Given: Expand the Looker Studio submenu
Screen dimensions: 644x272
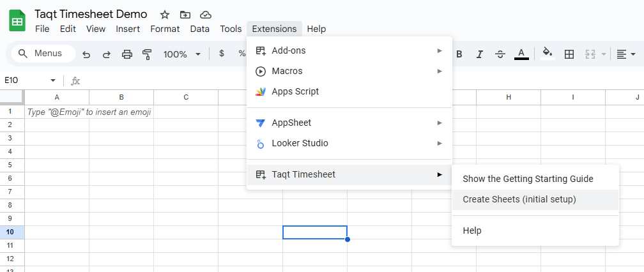Looking at the screenshot, I should click(349, 143).
